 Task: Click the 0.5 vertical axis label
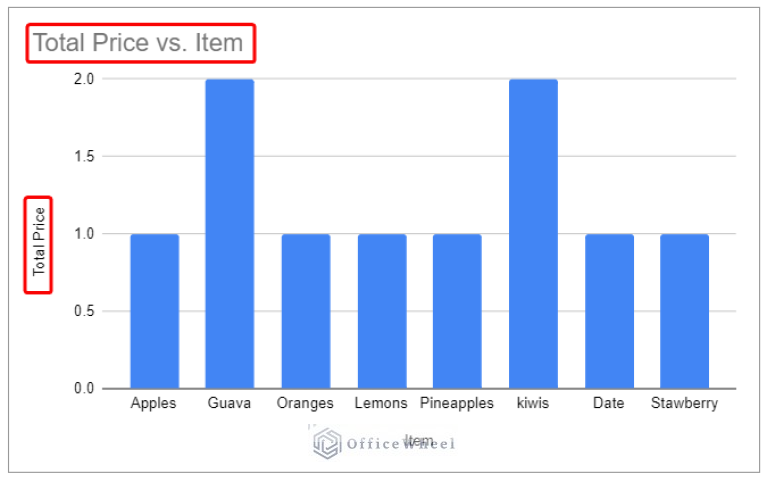84,311
